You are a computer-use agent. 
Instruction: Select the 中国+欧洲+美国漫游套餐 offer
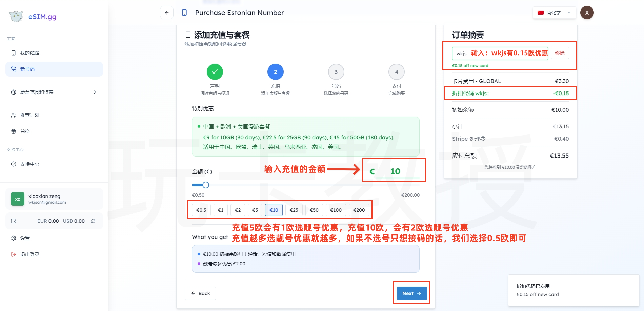(306, 137)
